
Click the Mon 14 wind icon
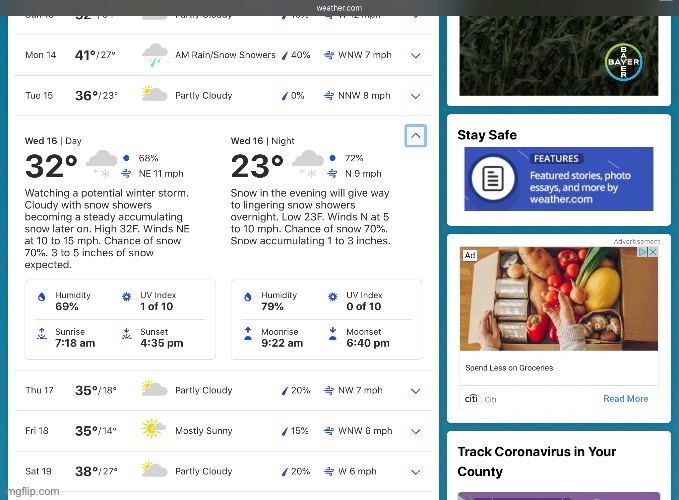coord(329,55)
